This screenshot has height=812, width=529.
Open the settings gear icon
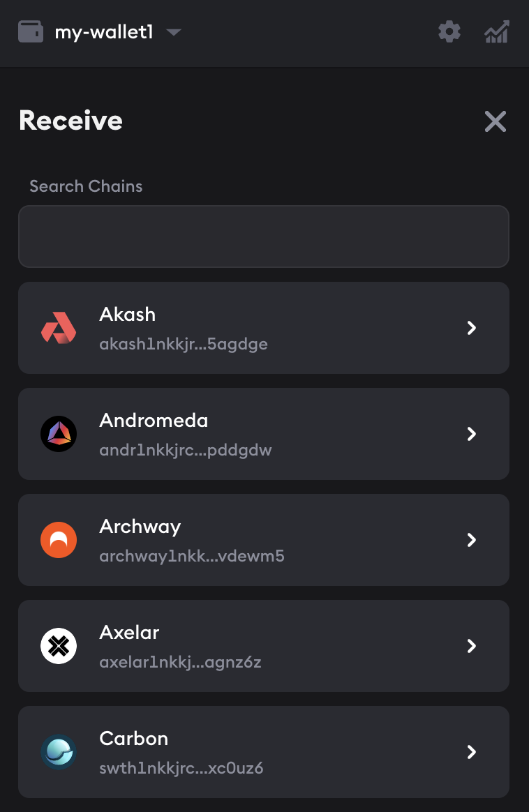[449, 31]
